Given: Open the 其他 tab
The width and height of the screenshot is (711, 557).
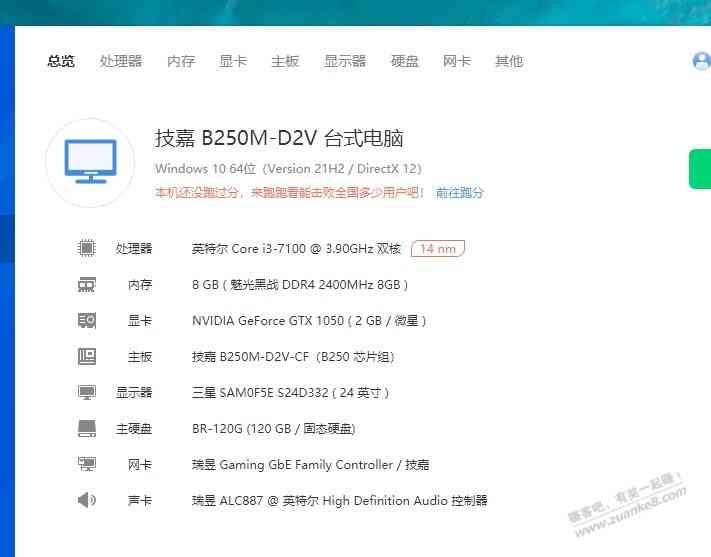Looking at the screenshot, I should pyautogui.click(x=509, y=61).
